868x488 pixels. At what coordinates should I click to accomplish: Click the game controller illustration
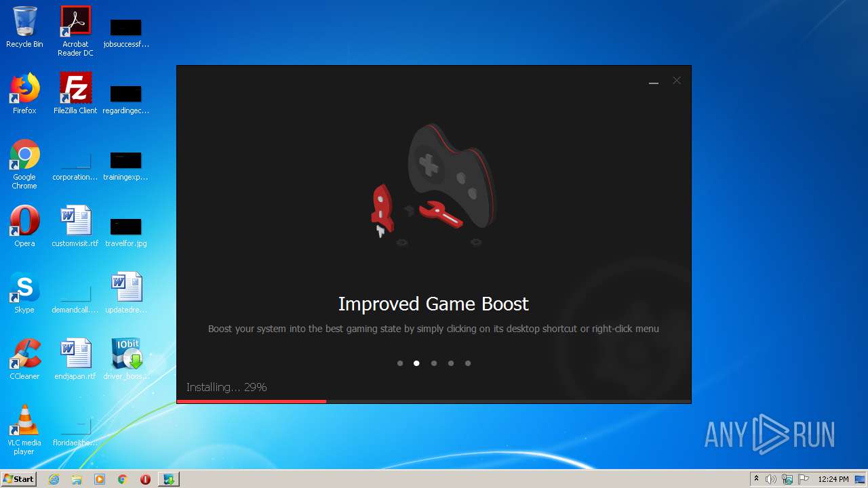coord(452,176)
